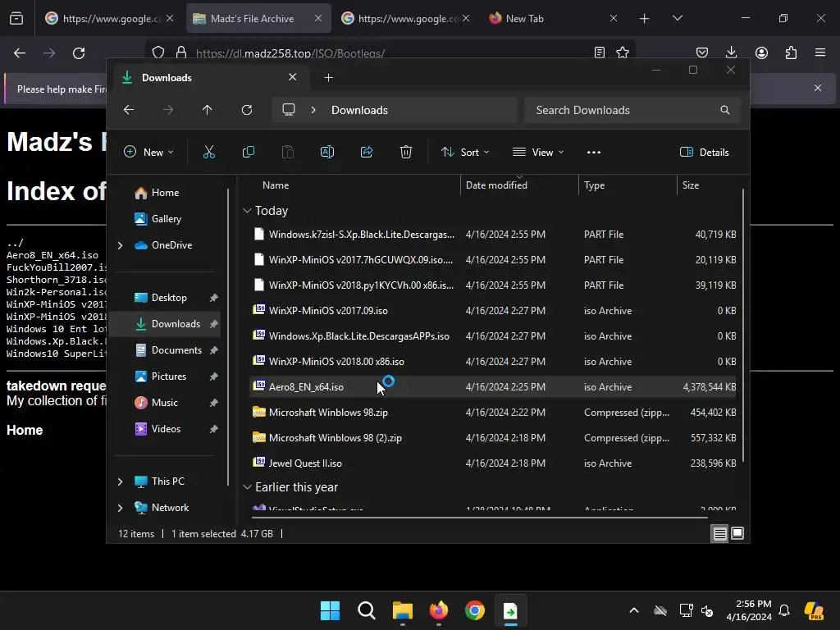
Task: Click the Share icon in toolbar
Action: (x=367, y=152)
